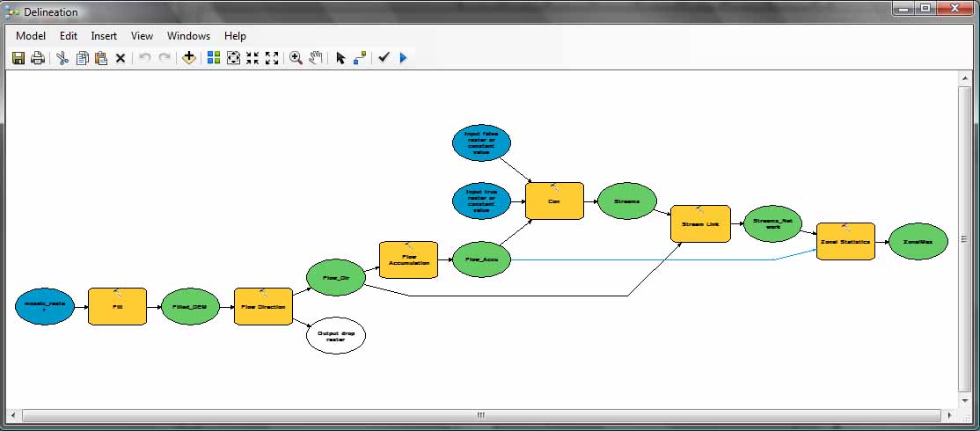Image resolution: width=980 pixels, height=431 pixels.
Task: Select the Pan hand tool
Action: pyautogui.click(x=315, y=58)
